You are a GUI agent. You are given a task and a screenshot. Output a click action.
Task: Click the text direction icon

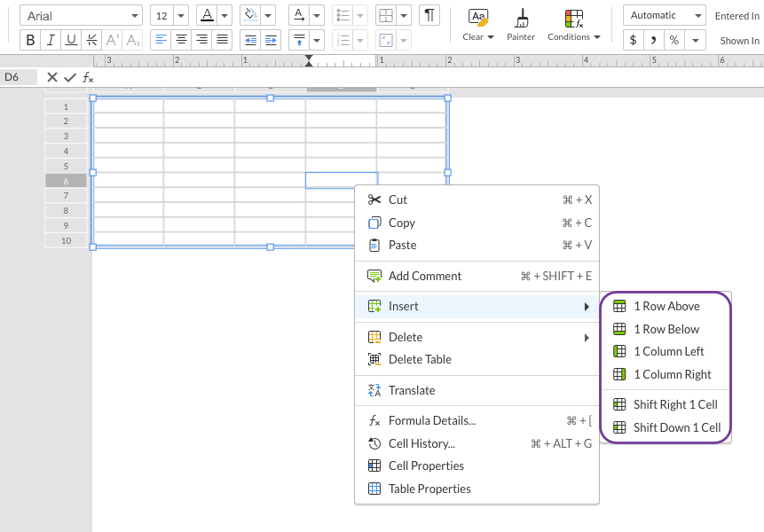click(x=299, y=16)
